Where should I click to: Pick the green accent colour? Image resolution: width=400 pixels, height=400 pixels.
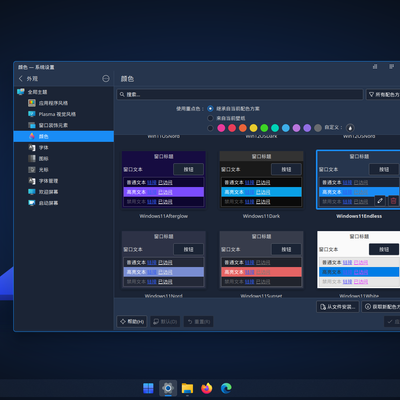click(264, 128)
